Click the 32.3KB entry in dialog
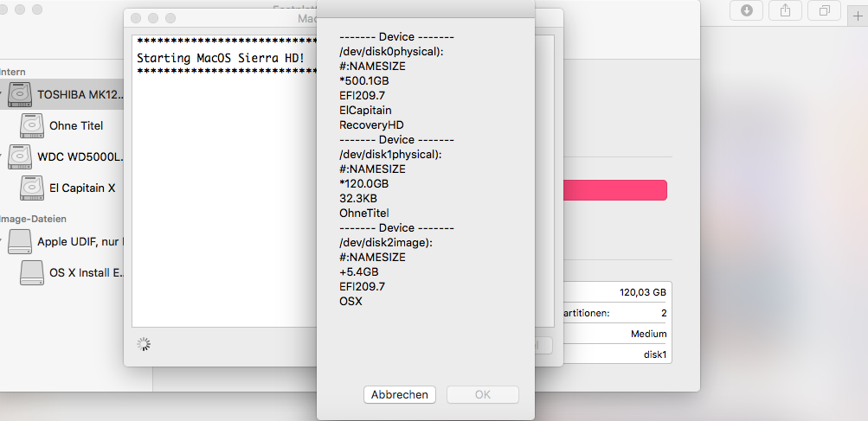The image size is (868, 421). [358, 198]
